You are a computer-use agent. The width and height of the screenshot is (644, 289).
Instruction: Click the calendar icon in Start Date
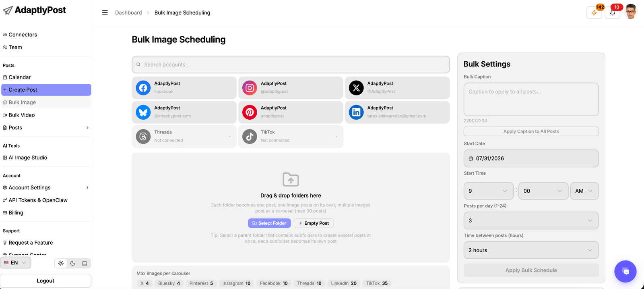click(x=471, y=158)
